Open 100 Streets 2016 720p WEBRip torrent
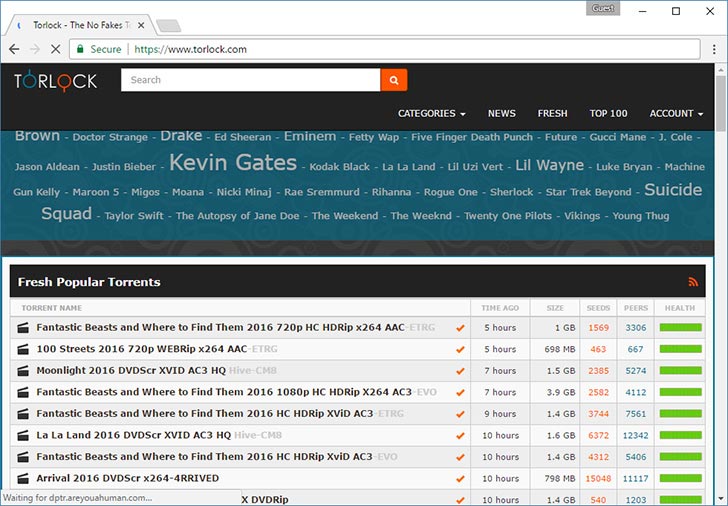Screen dimensions: 728x506 pos(156,349)
